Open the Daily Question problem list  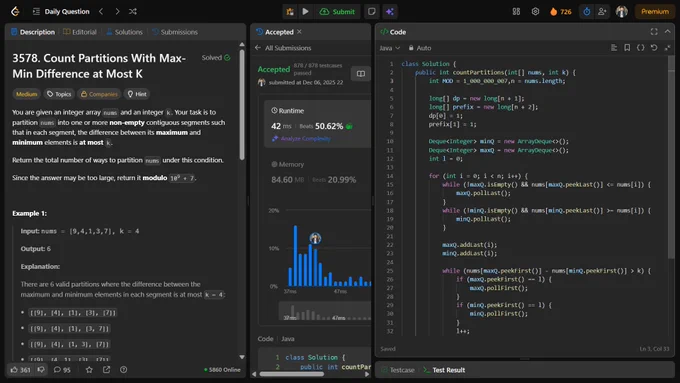[x=61, y=12]
